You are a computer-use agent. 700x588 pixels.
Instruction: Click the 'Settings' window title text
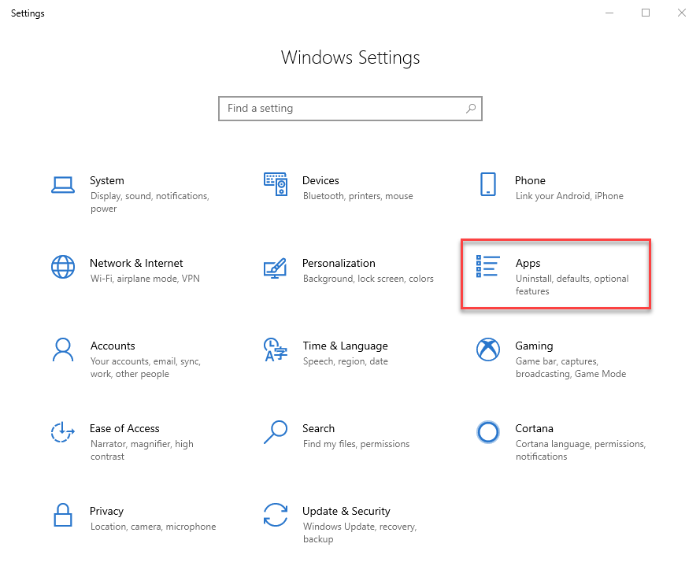point(28,13)
